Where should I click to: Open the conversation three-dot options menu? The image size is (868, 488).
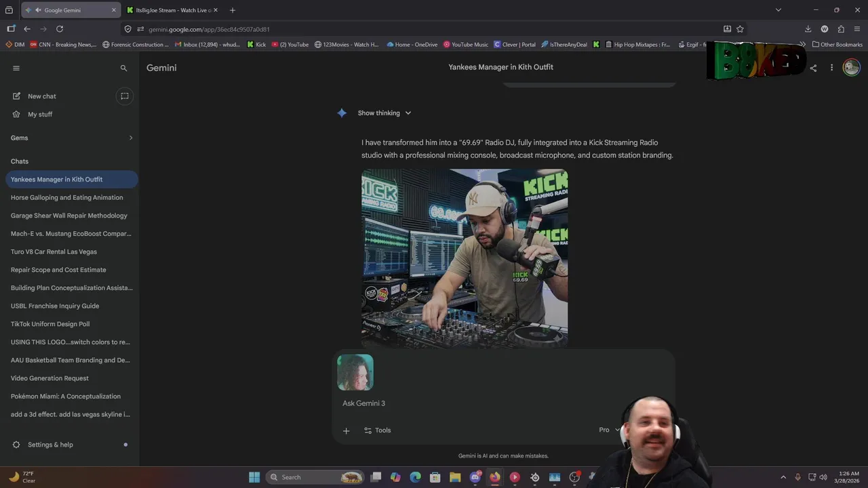click(x=831, y=68)
